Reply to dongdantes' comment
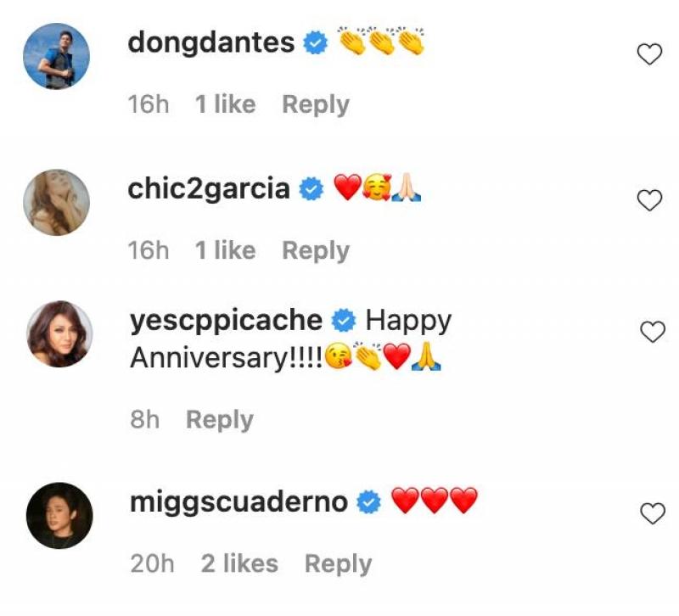The width and height of the screenshot is (679, 616). point(315,104)
